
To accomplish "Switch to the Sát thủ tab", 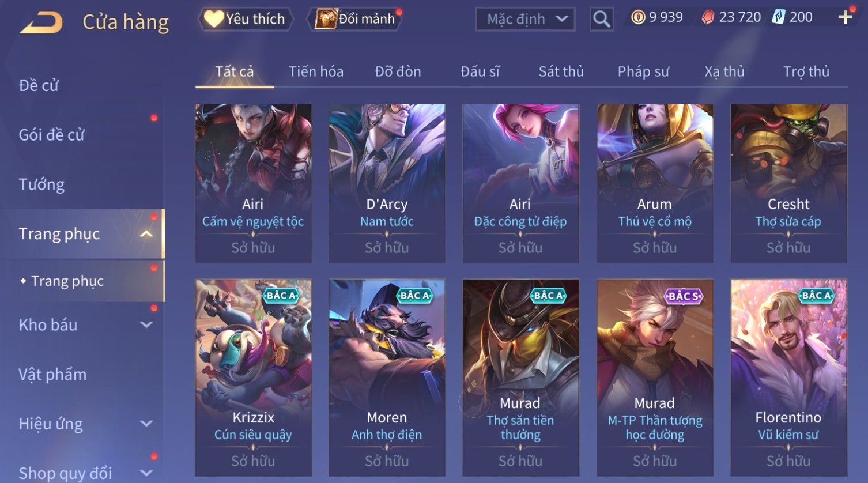I will 561,71.
